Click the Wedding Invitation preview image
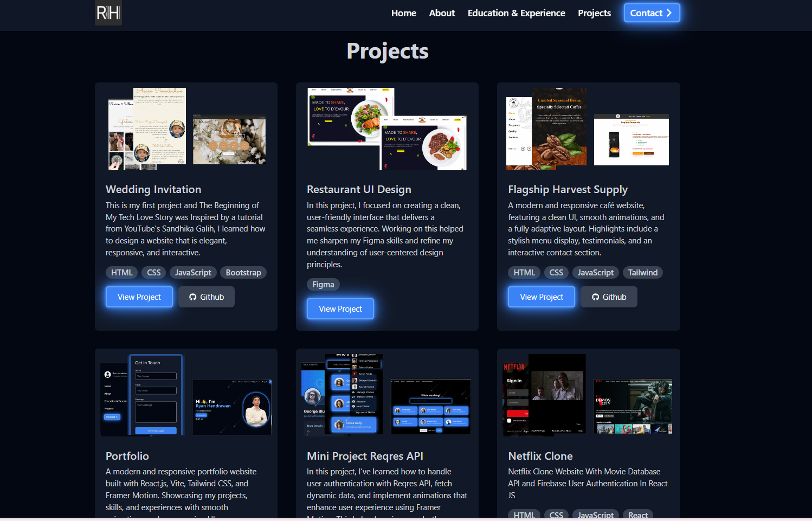Viewport: 812px width, 521px height. click(186, 129)
